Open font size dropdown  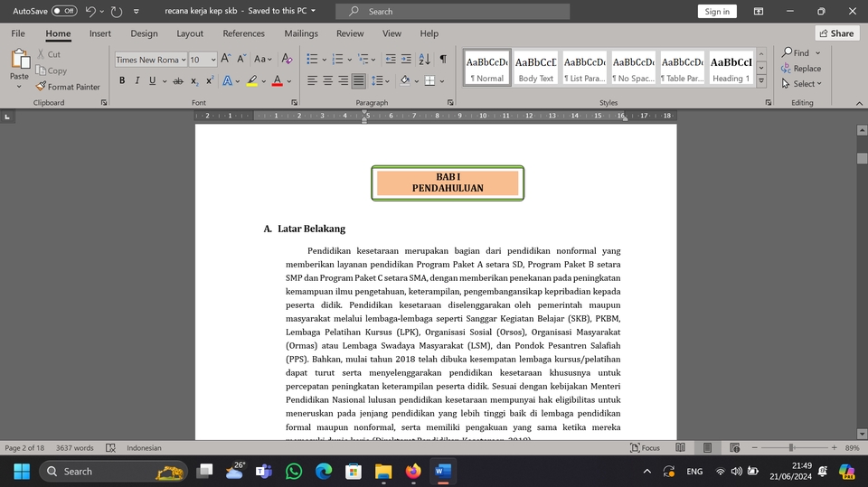213,60
